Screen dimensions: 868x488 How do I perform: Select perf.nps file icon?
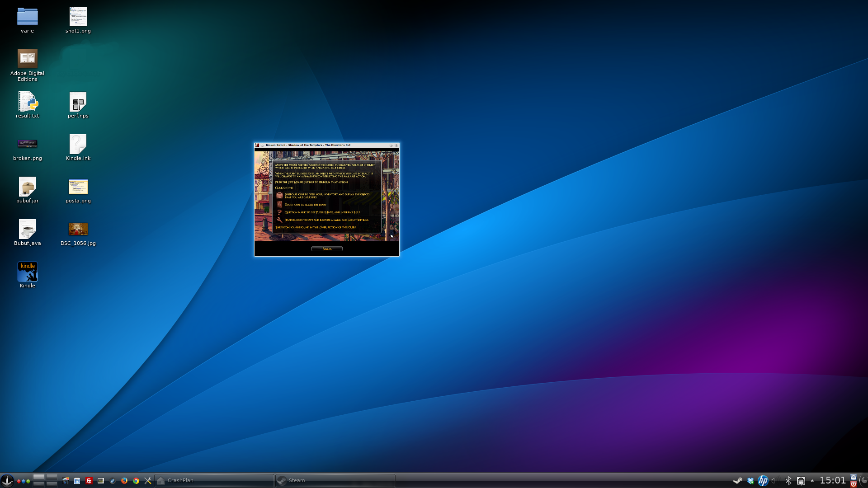pyautogui.click(x=78, y=105)
